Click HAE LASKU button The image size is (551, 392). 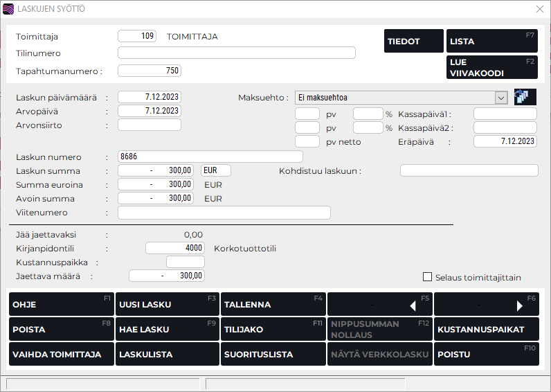click(166, 330)
